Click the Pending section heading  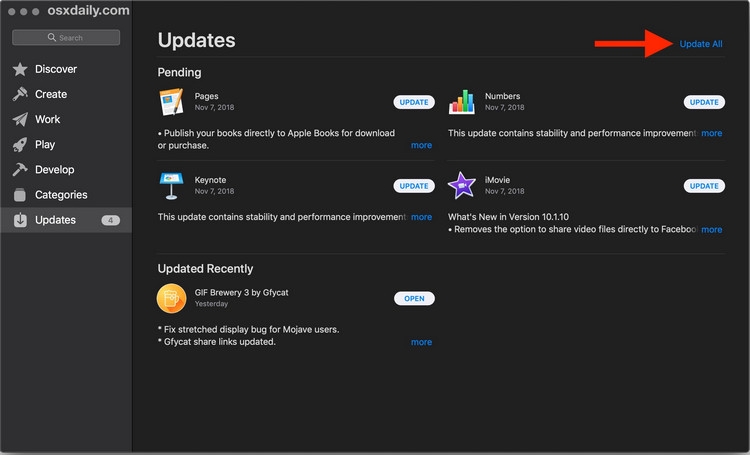[x=179, y=72]
